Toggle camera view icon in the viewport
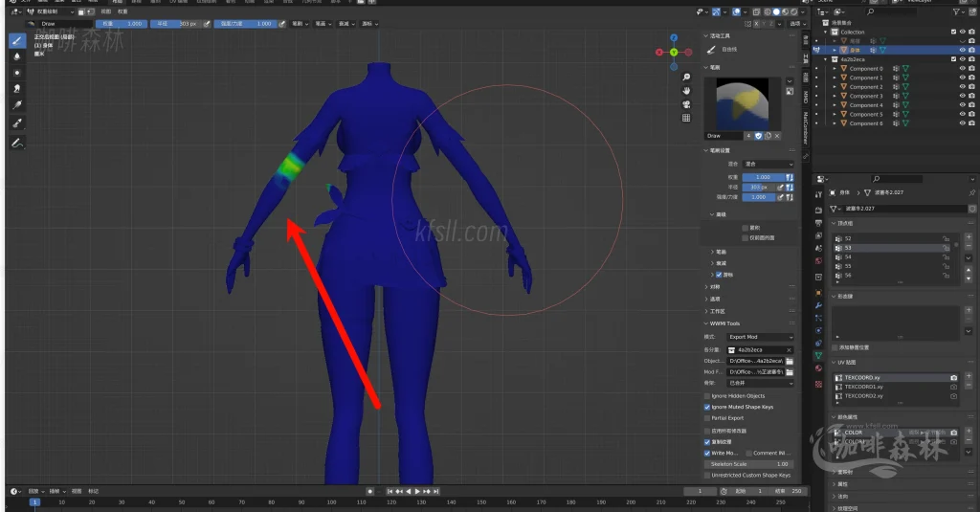Image resolution: width=980 pixels, height=512 pixels. [686, 104]
